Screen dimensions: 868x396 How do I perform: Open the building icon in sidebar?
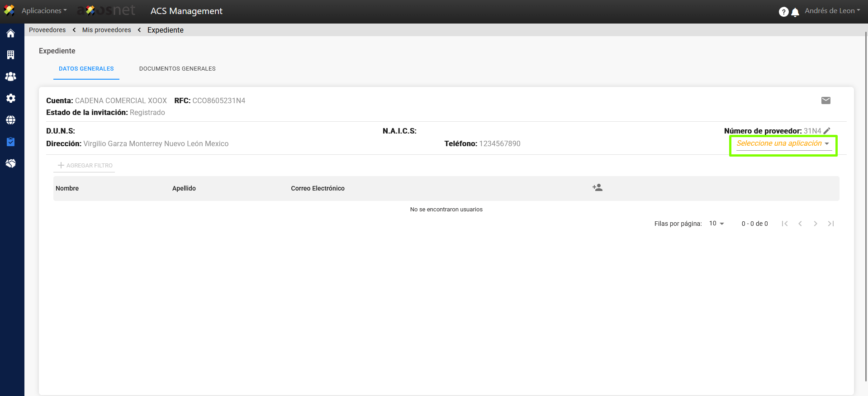(x=10, y=55)
